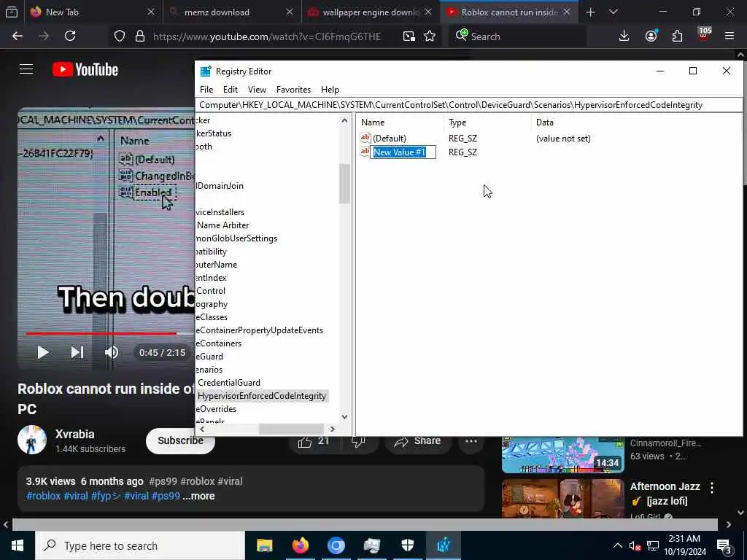Click the registry tree scroll-up arrow
Screen dimensions: 747x560
click(344, 121)
